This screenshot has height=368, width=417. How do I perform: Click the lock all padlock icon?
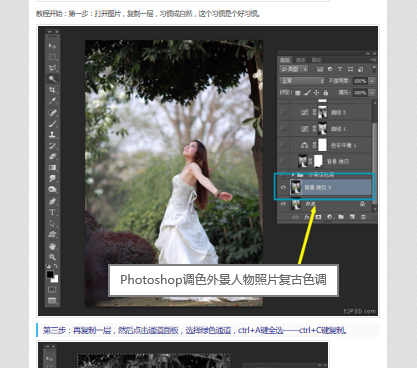326,93
